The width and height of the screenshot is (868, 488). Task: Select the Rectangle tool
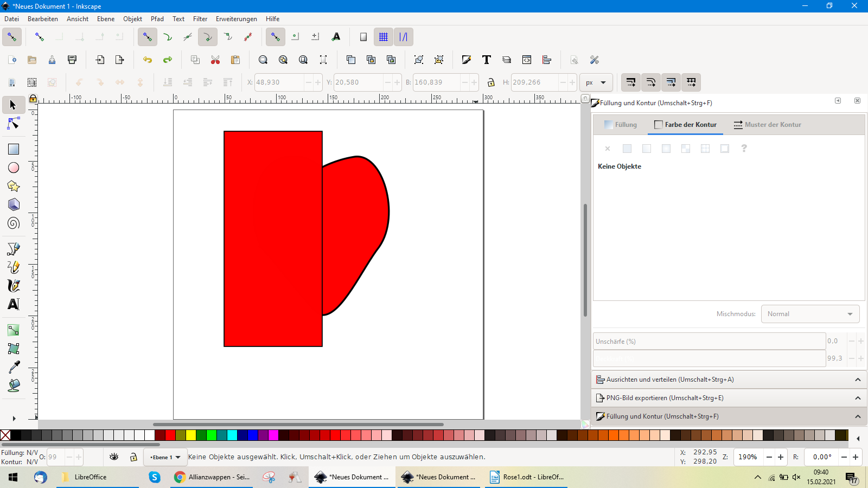click(x=14, y=149)
